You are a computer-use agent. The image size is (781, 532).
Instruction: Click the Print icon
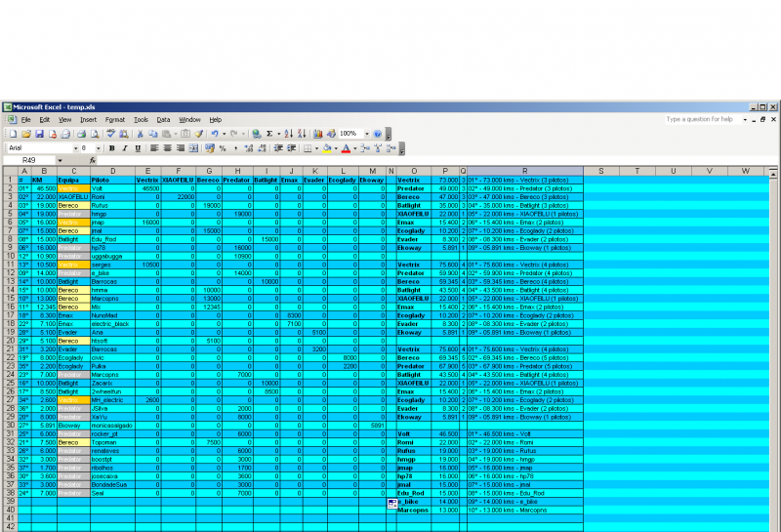(81, 134)
